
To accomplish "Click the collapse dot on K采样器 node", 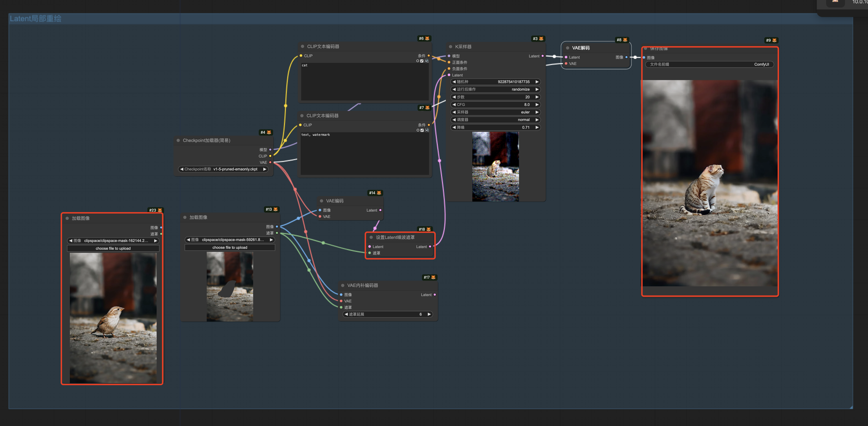I will [450, 47].
